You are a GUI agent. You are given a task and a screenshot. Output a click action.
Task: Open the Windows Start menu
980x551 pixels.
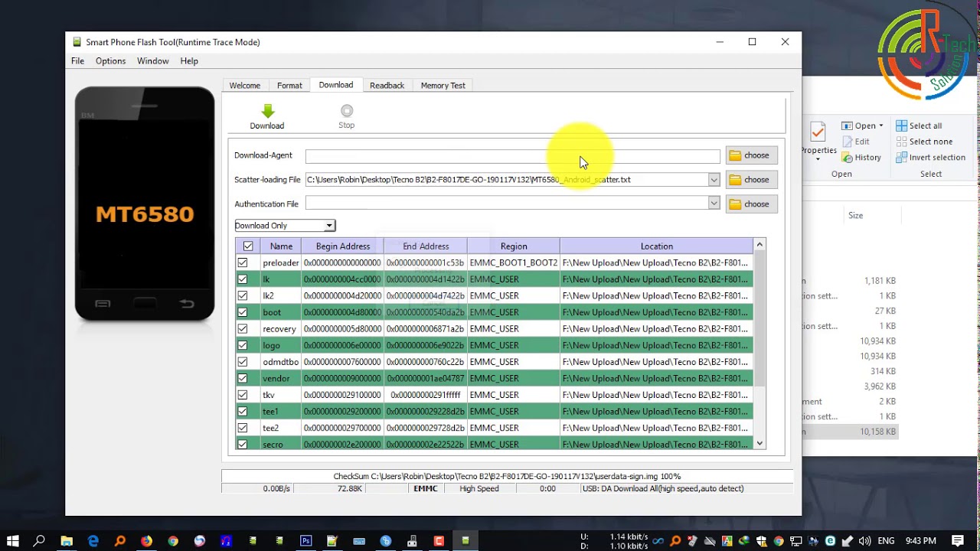pos(13,541)
